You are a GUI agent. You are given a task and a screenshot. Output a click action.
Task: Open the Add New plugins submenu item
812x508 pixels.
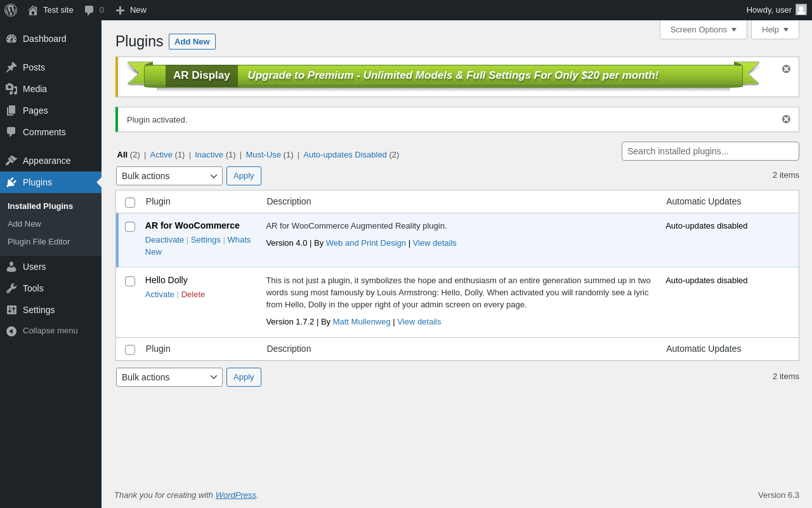(24, 224)
